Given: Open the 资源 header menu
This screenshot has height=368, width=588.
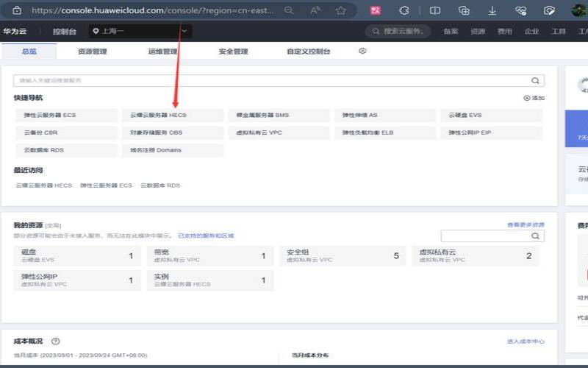Looking at the screenshot, I should point(478,32).
